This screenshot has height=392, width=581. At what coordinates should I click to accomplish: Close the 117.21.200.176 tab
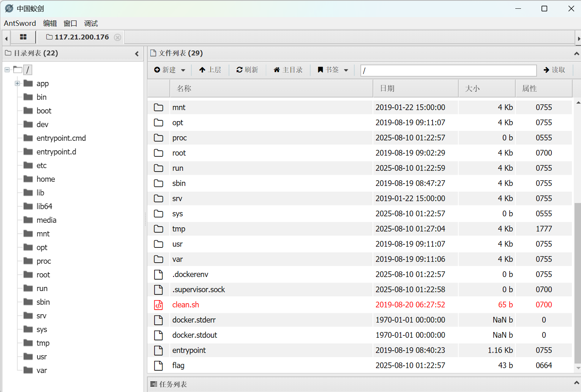[x=118, y=37]
